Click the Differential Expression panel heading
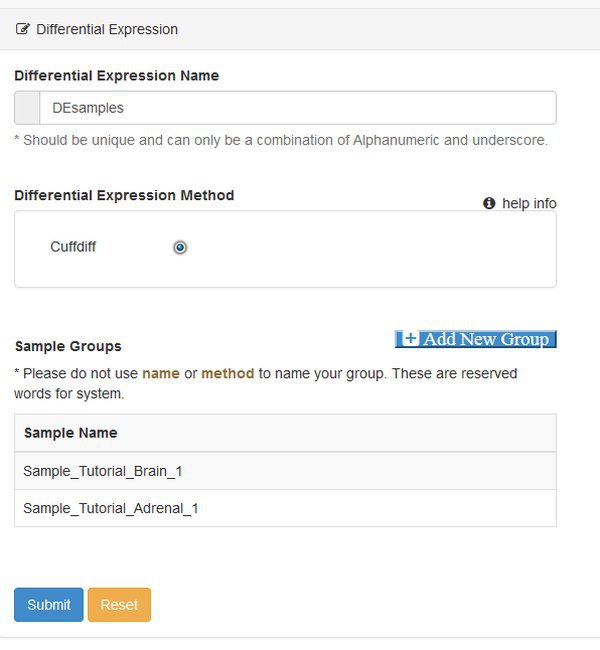Viewport: 600px width, 650px height. [x=107, y=29]
